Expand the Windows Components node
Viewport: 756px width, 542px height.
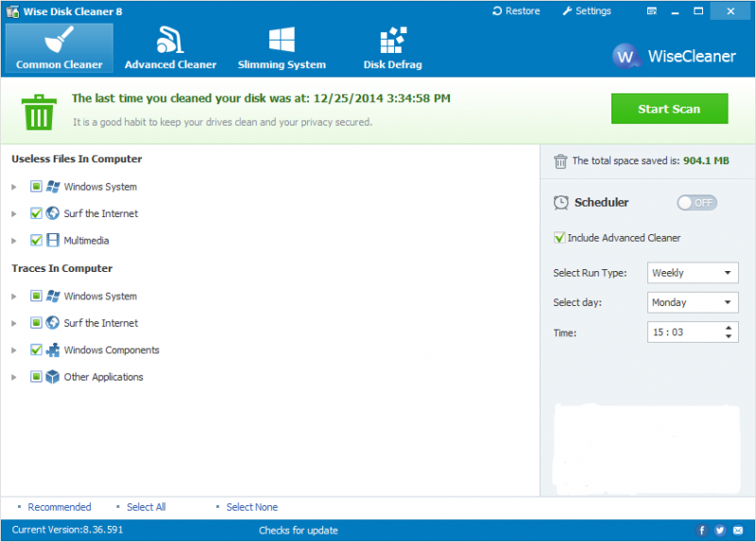(x=14, y=350)
